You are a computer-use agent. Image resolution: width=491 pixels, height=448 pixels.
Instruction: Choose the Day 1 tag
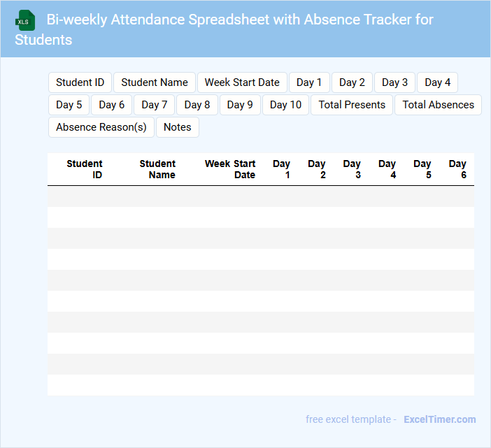pos(309,82)
